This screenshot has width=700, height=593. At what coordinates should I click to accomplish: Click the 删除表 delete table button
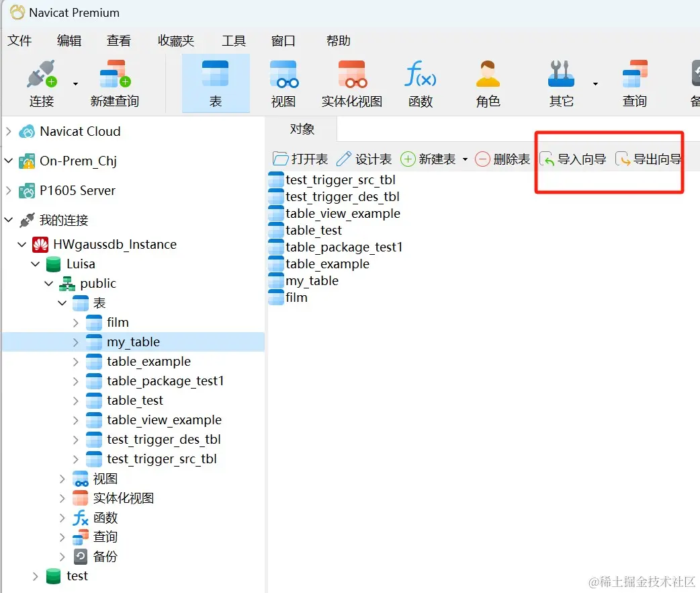pos(502,159)
